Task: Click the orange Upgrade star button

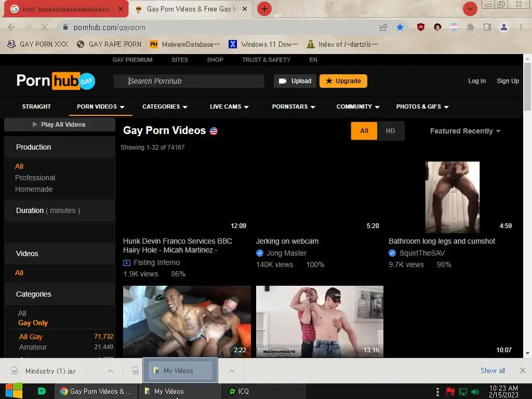Action: pos(343,81)
